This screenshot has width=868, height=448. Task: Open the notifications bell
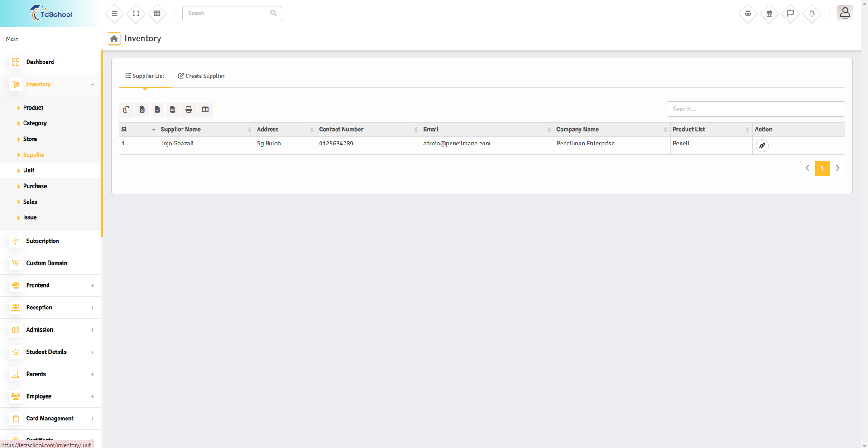[x=811, y=14]
